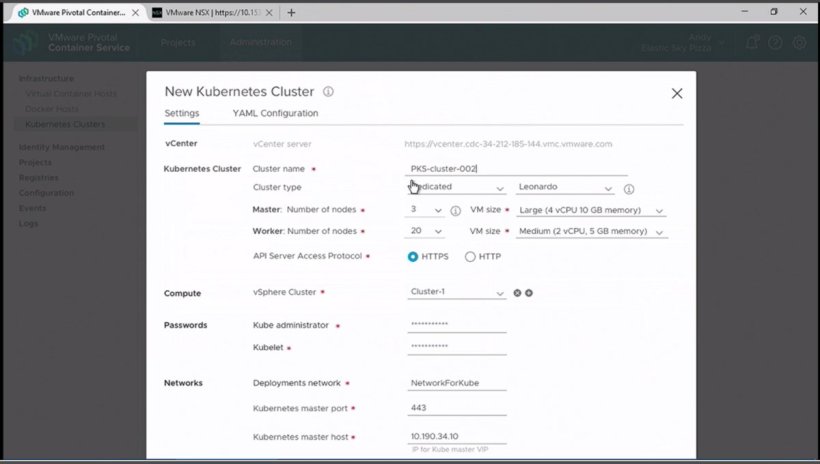Switch to the YAML Configuration tab
Image resolution: width=820 pixels, height=464 pixels.
(275, 114)
